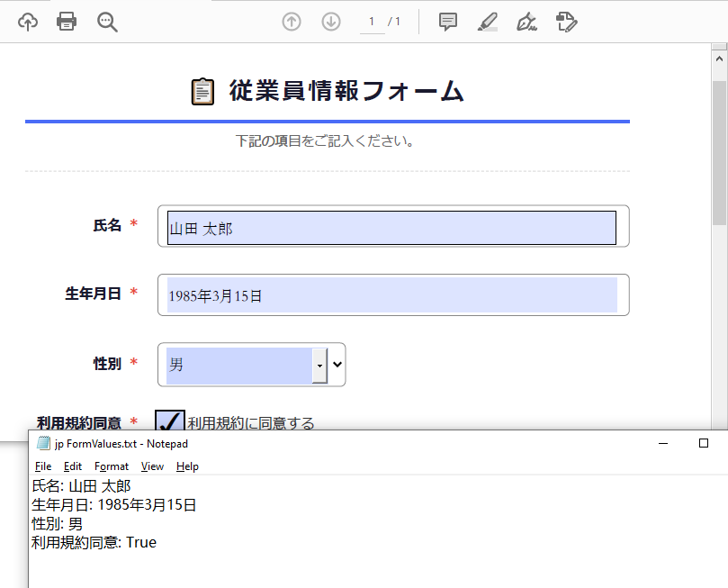728x588 pixels.
Task: Click the PDF vertical scrollbar thumb
Action: pos(719,153)
